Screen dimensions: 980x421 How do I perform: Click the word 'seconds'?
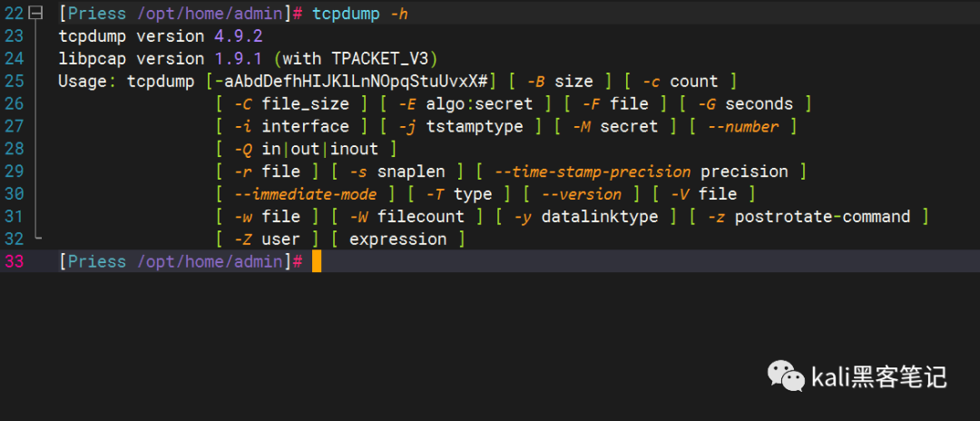[759, 103]
